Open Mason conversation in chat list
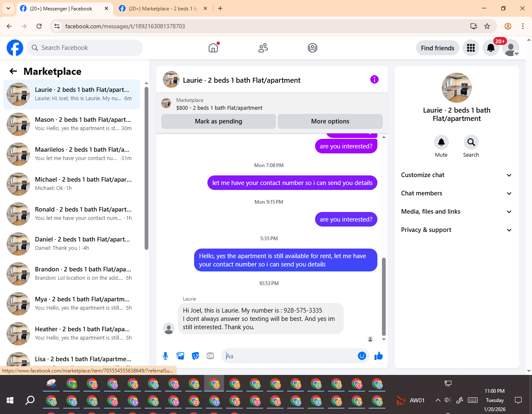Viewport: 532px width, 414px height. coord(71,124)
